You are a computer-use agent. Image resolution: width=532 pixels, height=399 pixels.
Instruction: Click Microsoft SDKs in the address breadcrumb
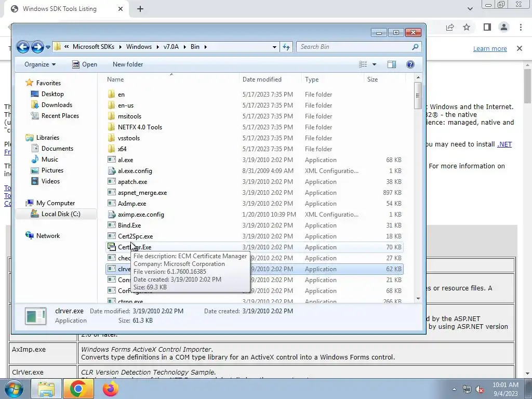[94, 47]
